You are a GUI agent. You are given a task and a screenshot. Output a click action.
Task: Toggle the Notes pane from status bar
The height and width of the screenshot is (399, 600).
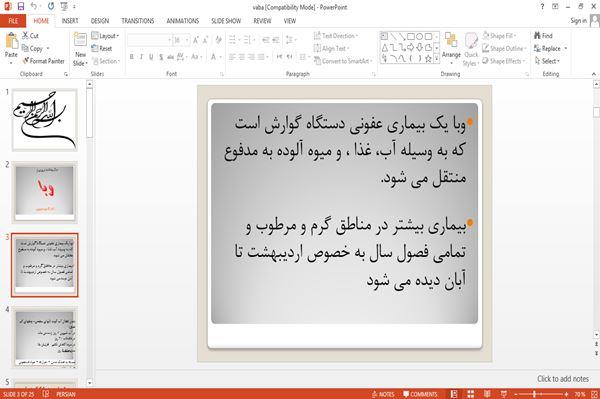click(383, 394)
